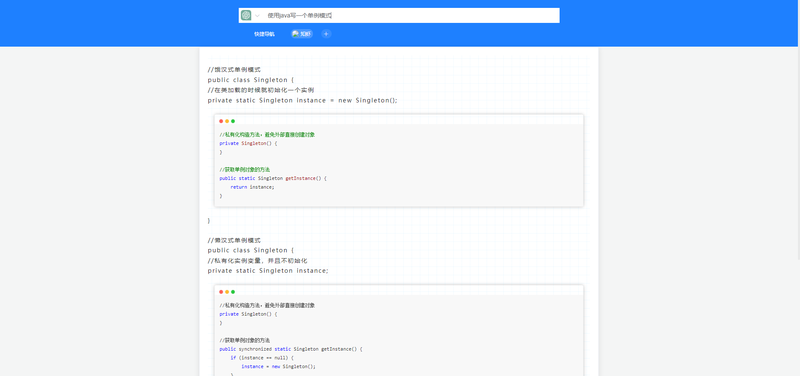Expand the search engine dropdown chevron

pyautogui.click(x=257, y=16)
